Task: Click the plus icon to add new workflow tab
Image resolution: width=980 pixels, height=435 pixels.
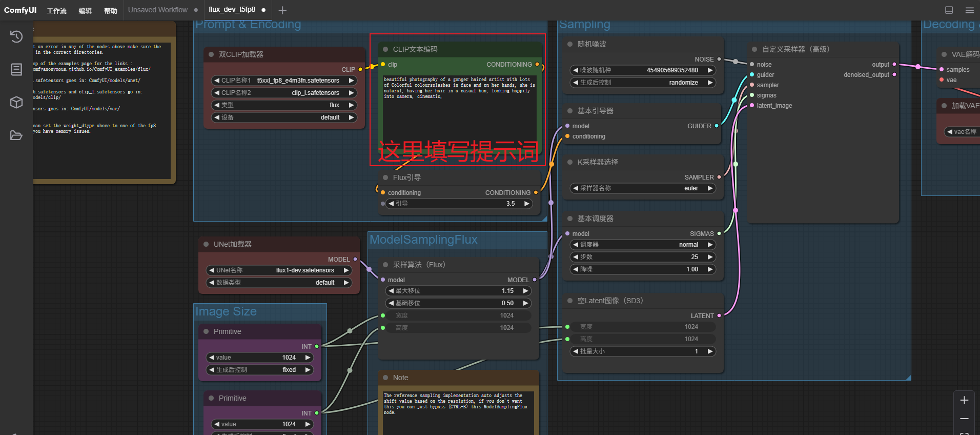Action: click(282, 10)
